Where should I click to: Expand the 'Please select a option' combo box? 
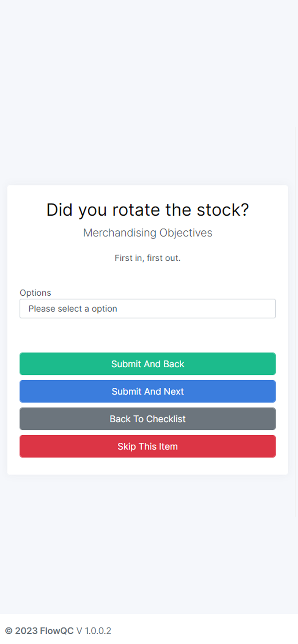click(147, 308)
